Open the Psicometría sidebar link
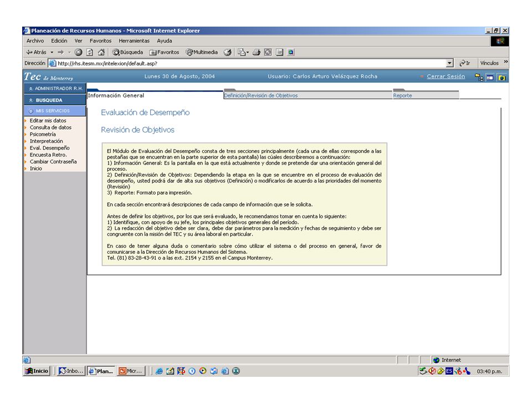The width and height of the screenshot is (532, 399). pyautogui.click(x=43, y=134)
